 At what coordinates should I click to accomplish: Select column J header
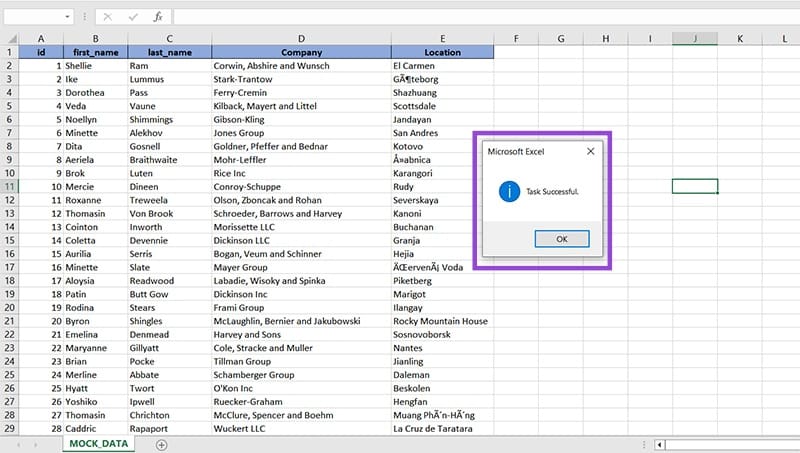point(694,38)
